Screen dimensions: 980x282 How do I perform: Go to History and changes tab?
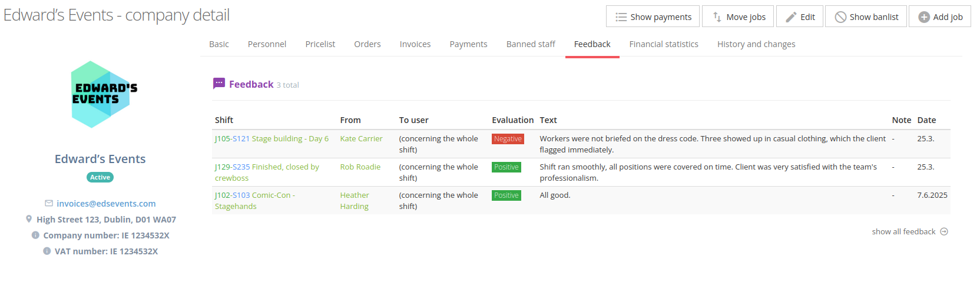(756, 44)
